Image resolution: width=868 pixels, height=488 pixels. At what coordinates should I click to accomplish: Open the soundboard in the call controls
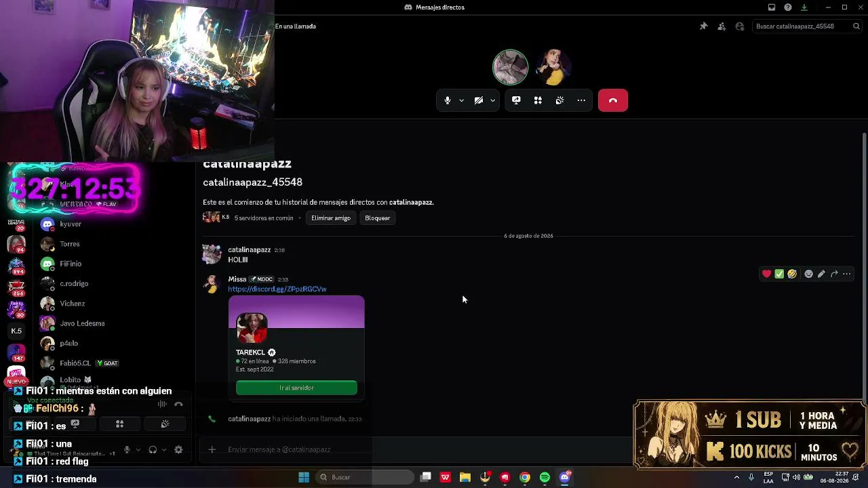tap(559, 100)
